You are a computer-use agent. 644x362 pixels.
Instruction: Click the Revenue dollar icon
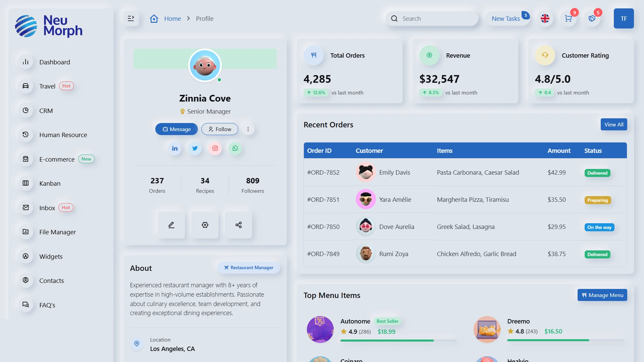429,55
